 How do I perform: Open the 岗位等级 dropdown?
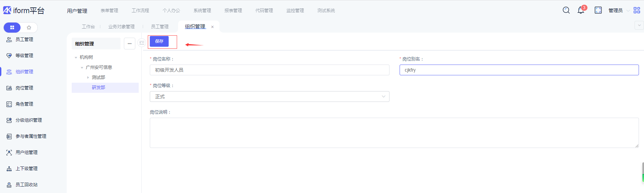tap(269, 96)
